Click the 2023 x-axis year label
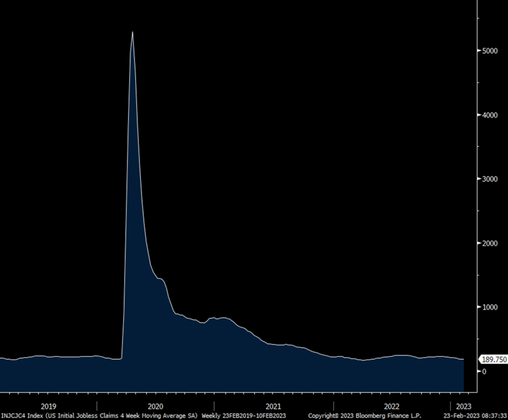508x420 pixels. point(464,407)
